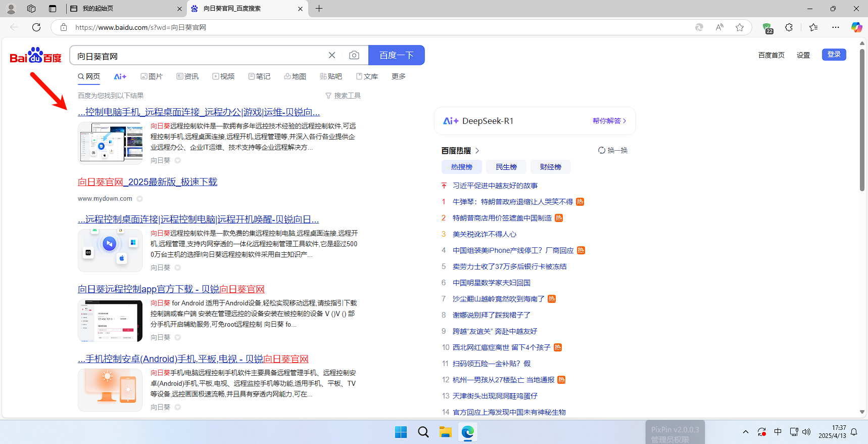Switch to the 民生榜 tab
Image resolution: width=868 pixels, height=444 pixels.
[506, 167]
